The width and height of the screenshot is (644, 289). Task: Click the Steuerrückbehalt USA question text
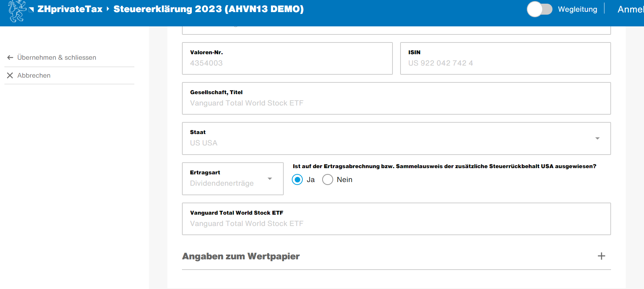pos(444,166)
